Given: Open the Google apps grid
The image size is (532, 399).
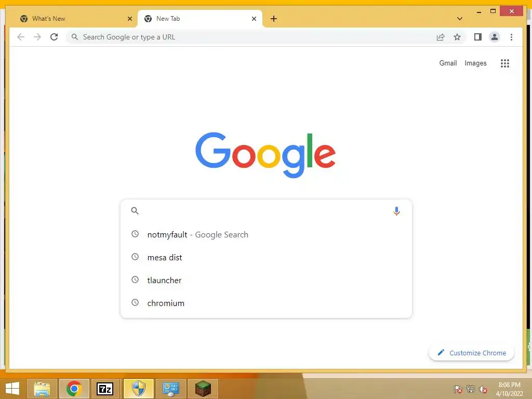Looking at the screenshot, I should coord(505,63).
